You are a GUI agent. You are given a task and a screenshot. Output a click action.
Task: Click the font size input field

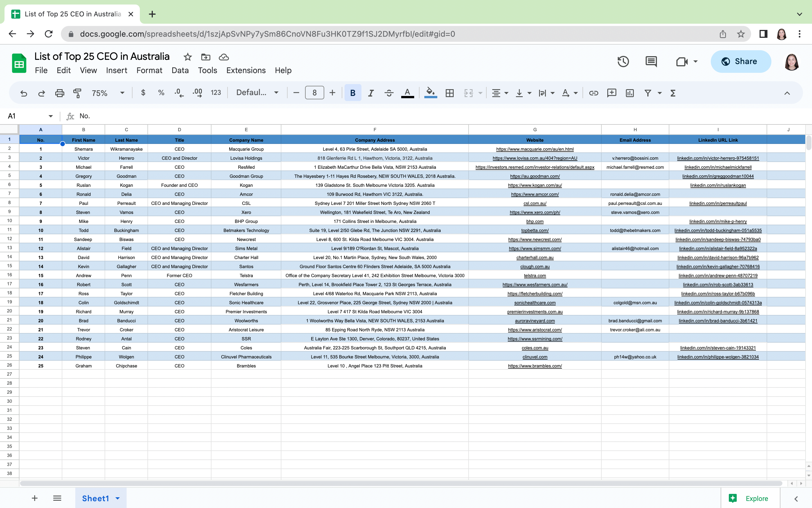[314, 93]
